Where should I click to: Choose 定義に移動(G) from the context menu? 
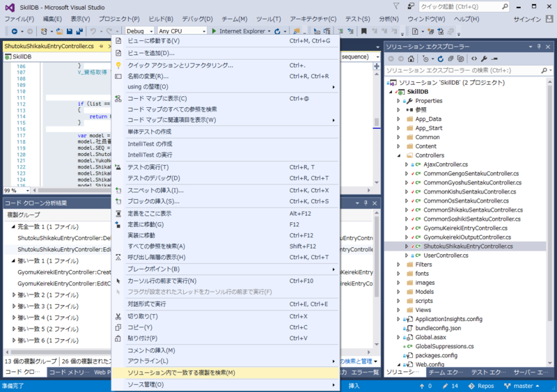point(226,225)
